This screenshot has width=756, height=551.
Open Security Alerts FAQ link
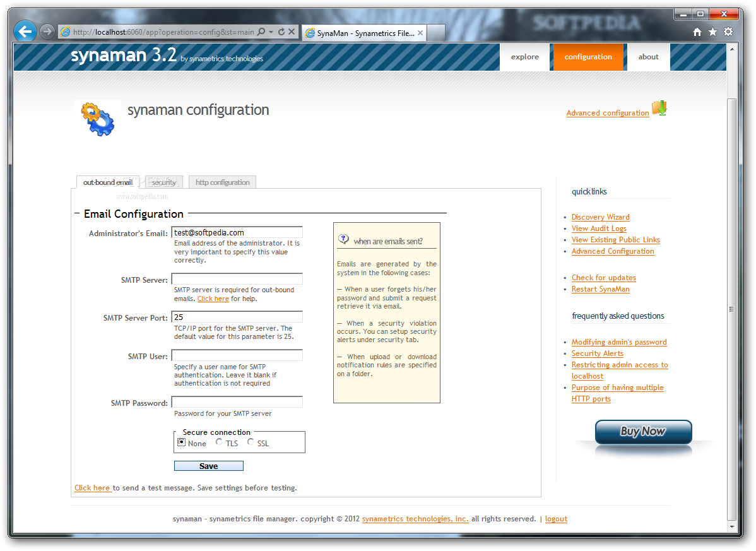tap(598, 353)
